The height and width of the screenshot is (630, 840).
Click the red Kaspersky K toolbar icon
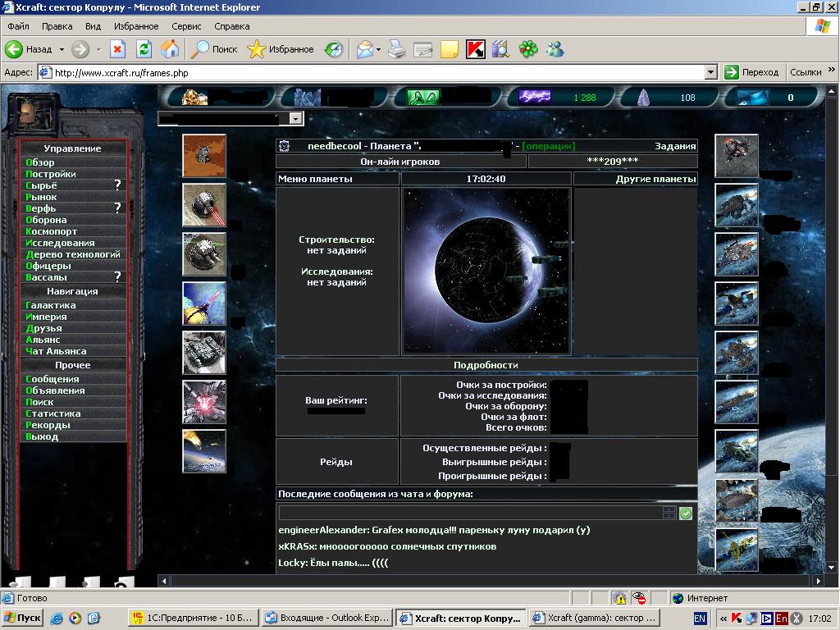coord(475,49)
